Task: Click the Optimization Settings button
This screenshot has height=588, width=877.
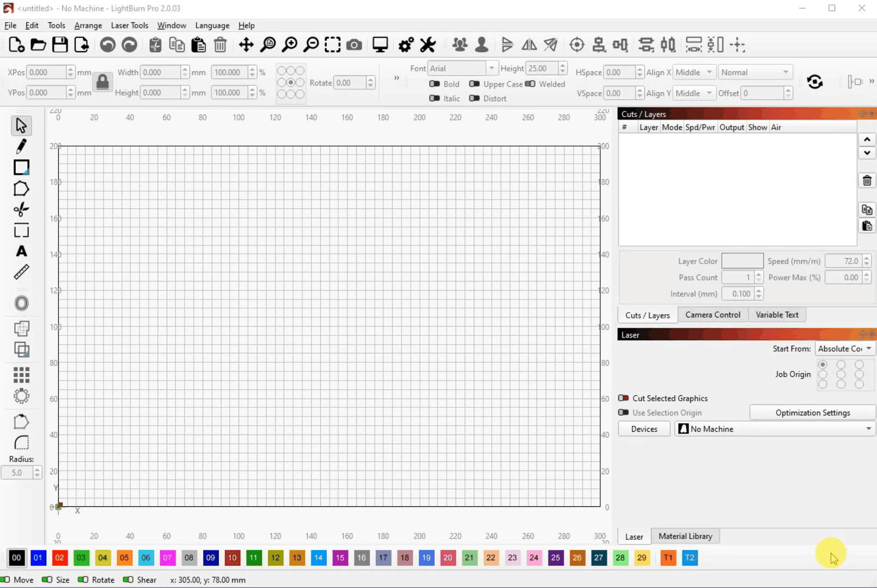Action: (x=812, y=413)
